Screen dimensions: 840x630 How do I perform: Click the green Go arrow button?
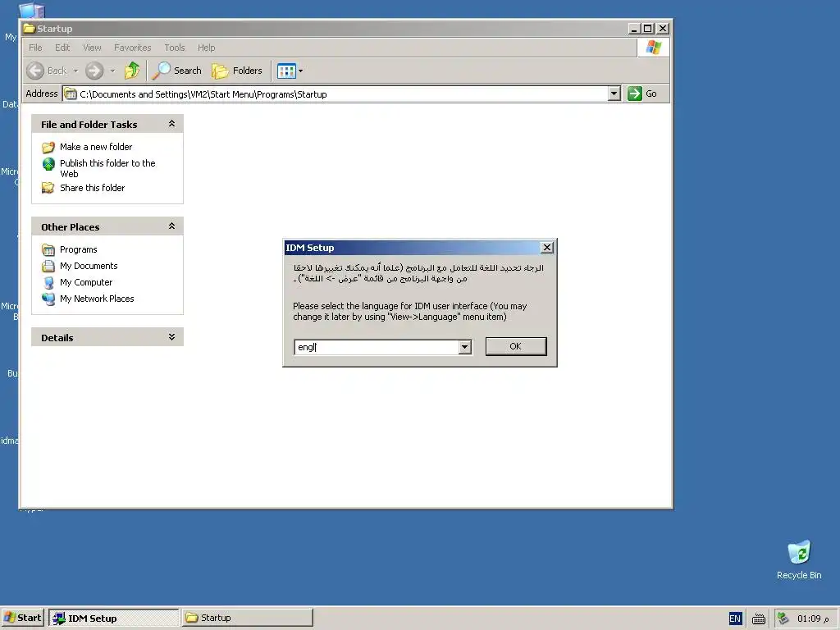[x=635, y=94]
